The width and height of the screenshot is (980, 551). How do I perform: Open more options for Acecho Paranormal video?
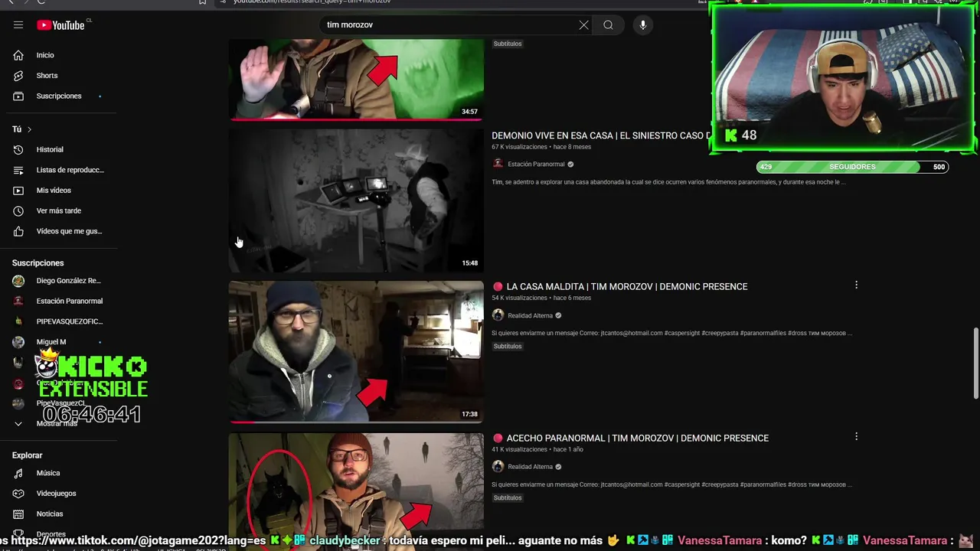pyautogui.click(x=856, y=437)
